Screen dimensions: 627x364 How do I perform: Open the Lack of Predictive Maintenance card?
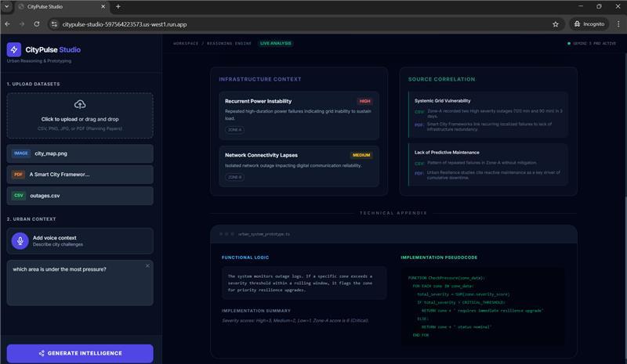(487, 164)
